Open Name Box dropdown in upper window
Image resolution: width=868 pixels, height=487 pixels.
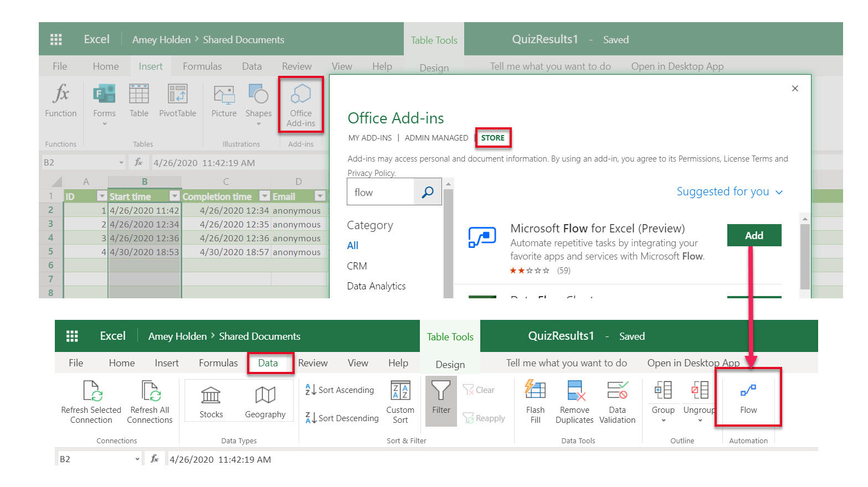(x=121, y=162)
